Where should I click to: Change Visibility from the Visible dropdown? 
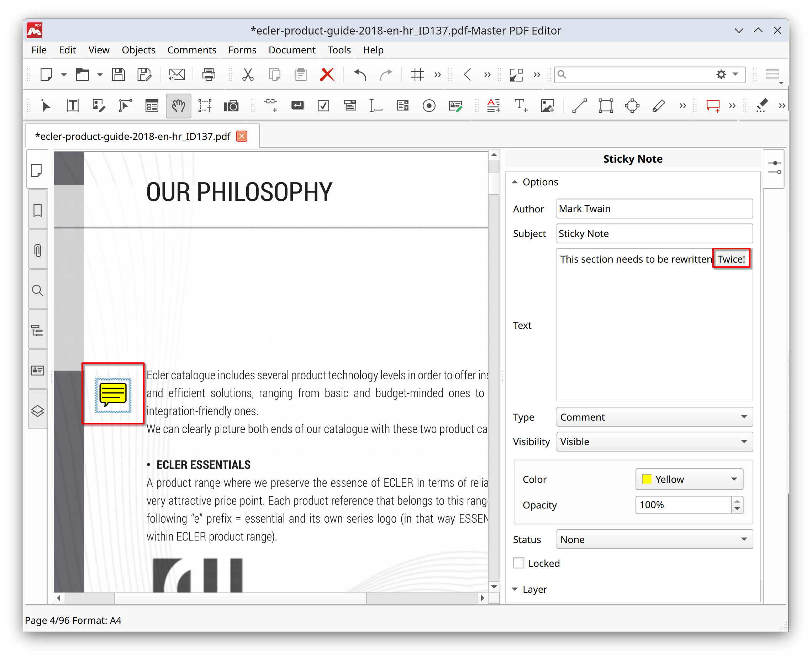pyautogui.click(x=654, y=442)
